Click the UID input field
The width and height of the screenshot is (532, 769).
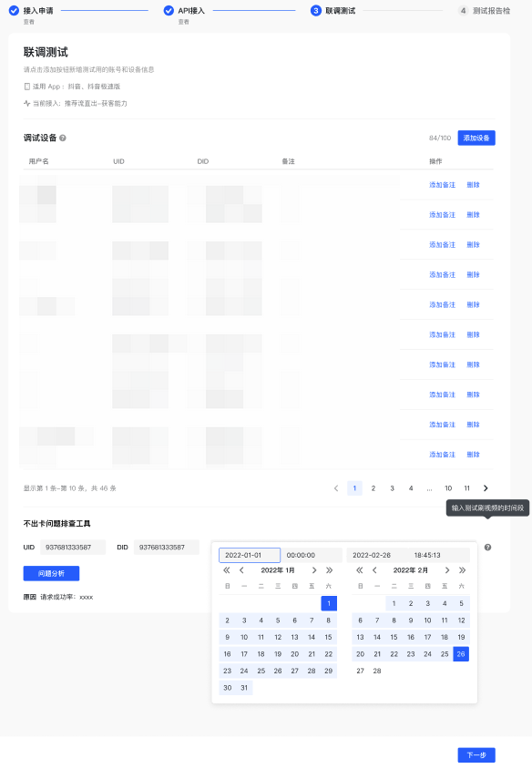[73, 548]
